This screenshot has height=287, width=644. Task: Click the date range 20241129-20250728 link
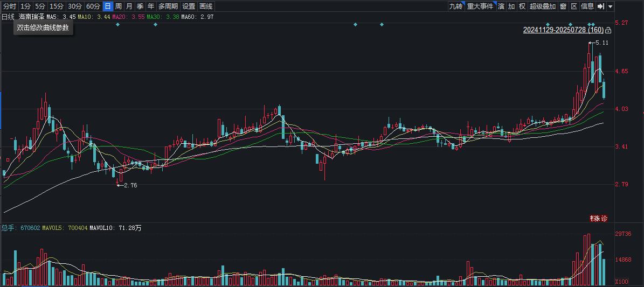pyautogui.click(x=563, y=30)
